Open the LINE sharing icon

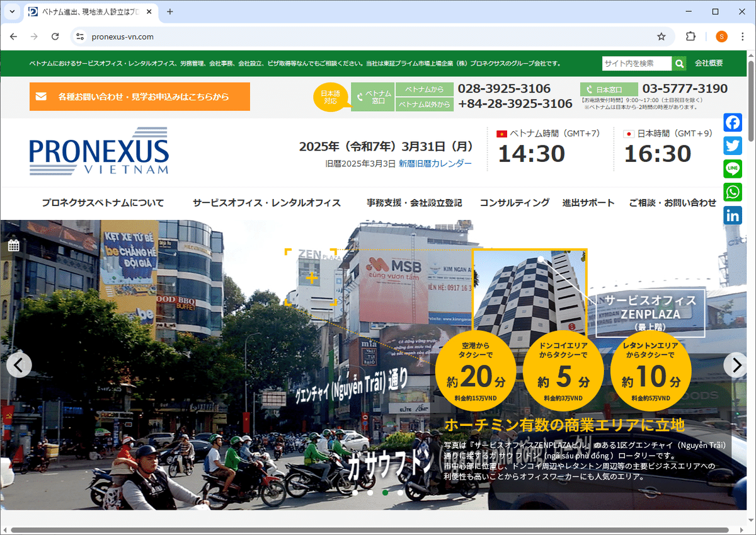[733, 169]
